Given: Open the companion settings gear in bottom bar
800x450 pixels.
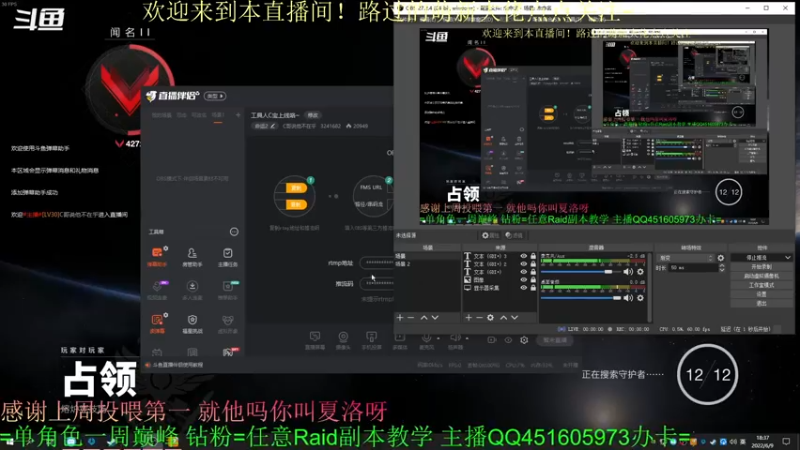Looking at the screenshot, I should [524, 340].
